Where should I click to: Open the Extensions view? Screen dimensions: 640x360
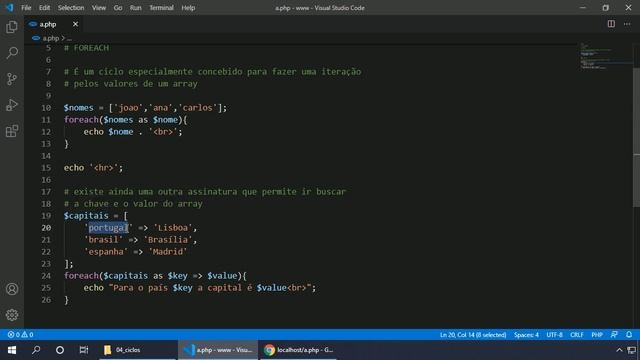tap(12, 131)
